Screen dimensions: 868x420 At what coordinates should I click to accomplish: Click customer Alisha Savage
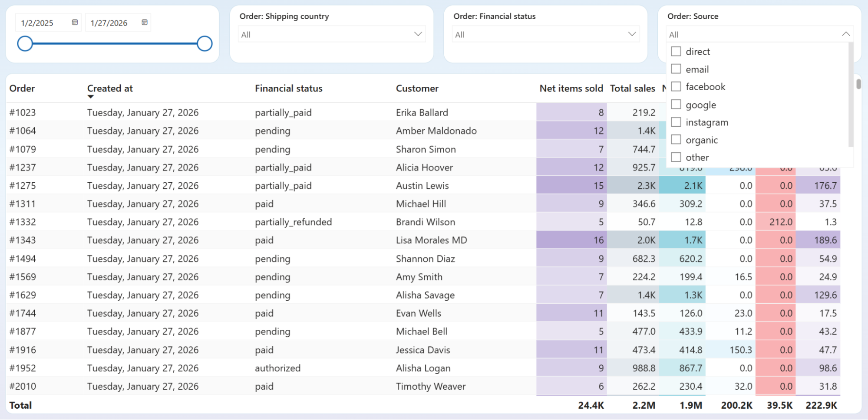(x=425, y=295)
